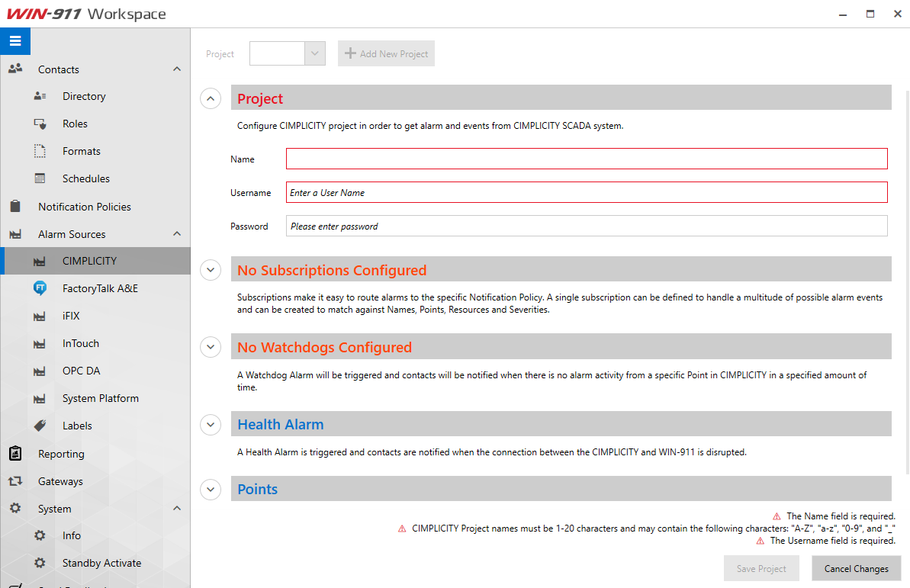Click the Info gear icon
Image resolution: width=910 pixels, height=588 pixels.
click(40, 535)
